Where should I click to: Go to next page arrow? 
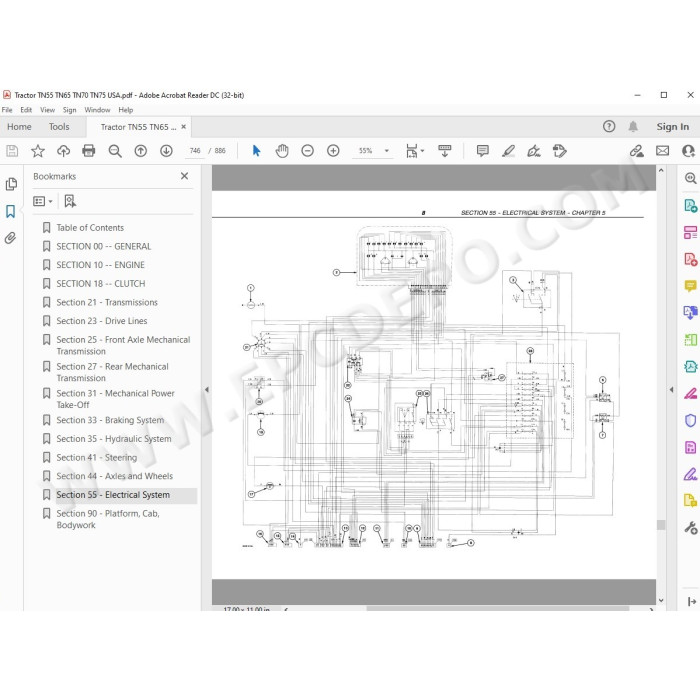166,151
